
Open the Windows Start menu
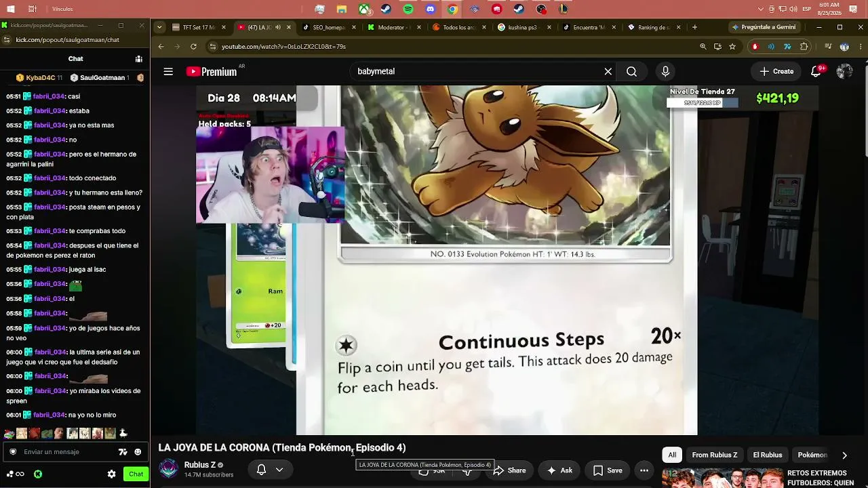point(9,9)
